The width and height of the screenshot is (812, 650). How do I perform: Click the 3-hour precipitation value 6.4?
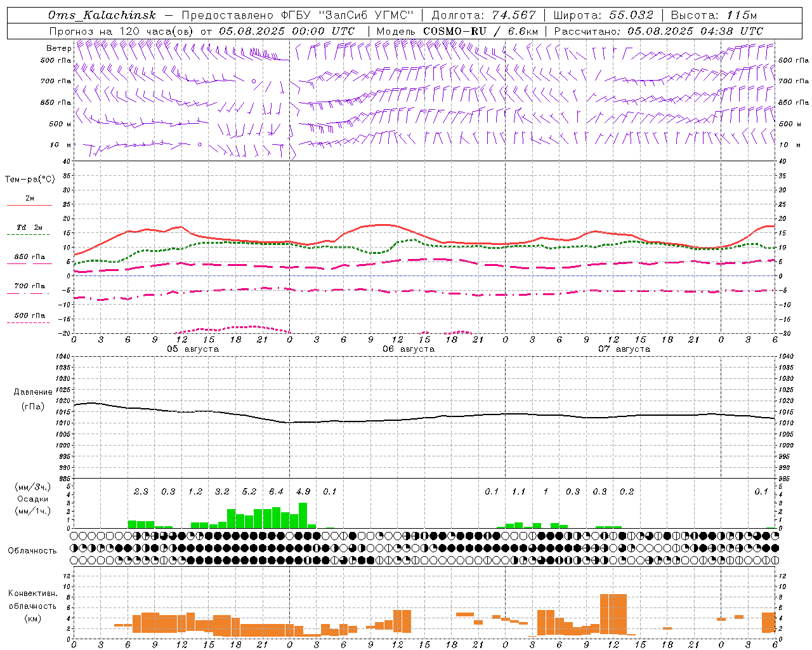pyautogui.click(x=276, y=492)
